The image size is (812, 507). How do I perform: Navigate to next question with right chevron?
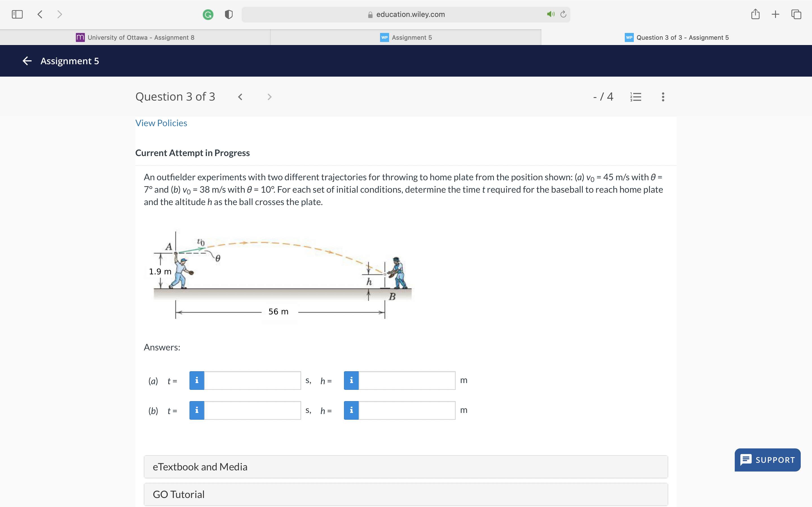(x=270, y=97)
